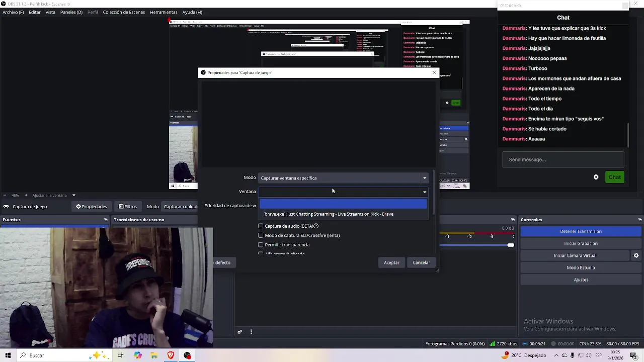Open the Herramientas menu
The height and width of the screenshot is (362, 644).
pos(164,12)
